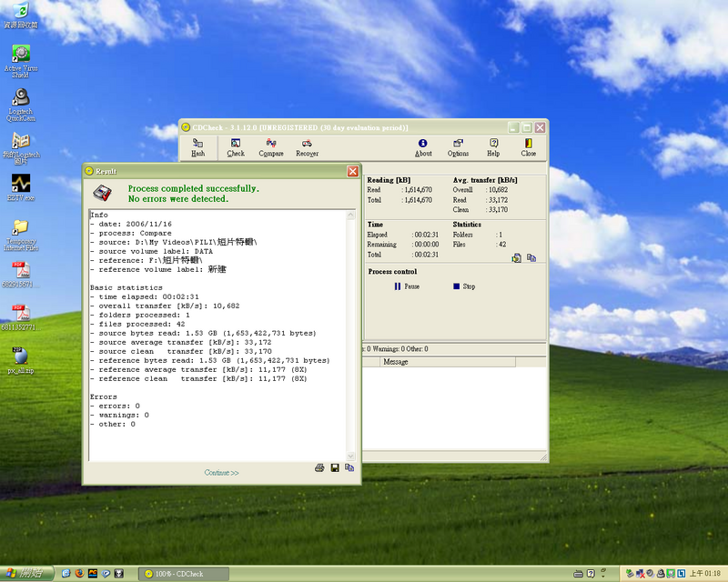Select Logitech QuickCam desktop icon
The height and width of the screenshot is (582, 728).
click(21, 105)
